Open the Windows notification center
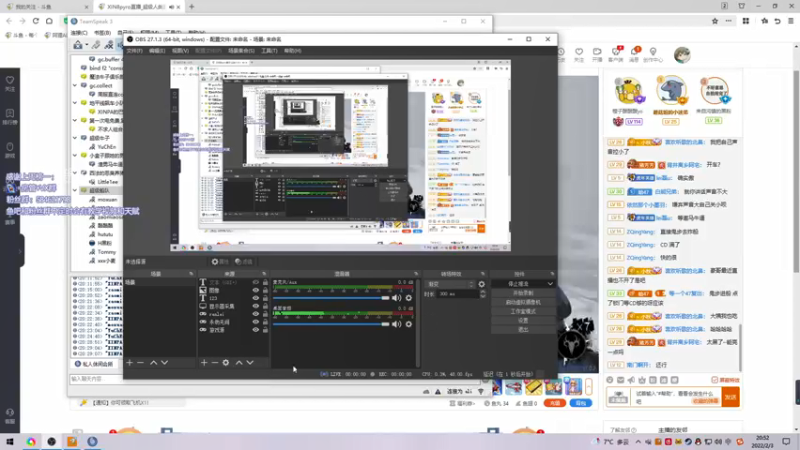This screenshot has height=450, width=800. 786,441
